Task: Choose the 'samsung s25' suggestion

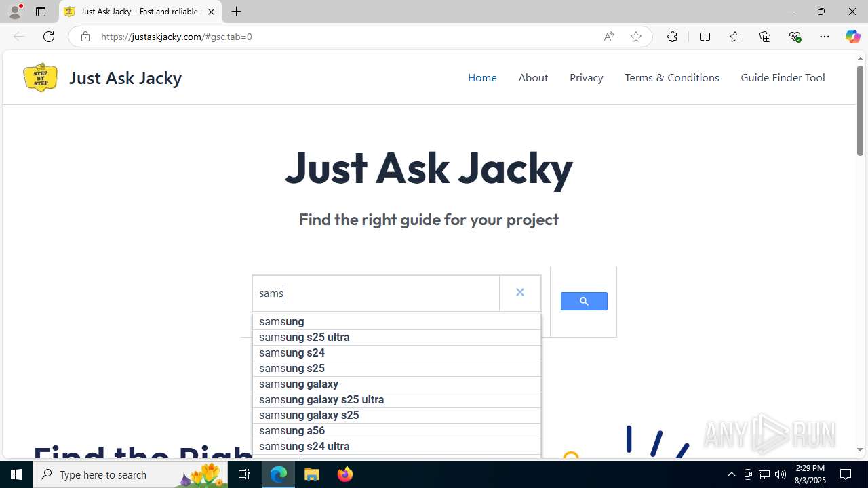Action: [x=397, y=368]
